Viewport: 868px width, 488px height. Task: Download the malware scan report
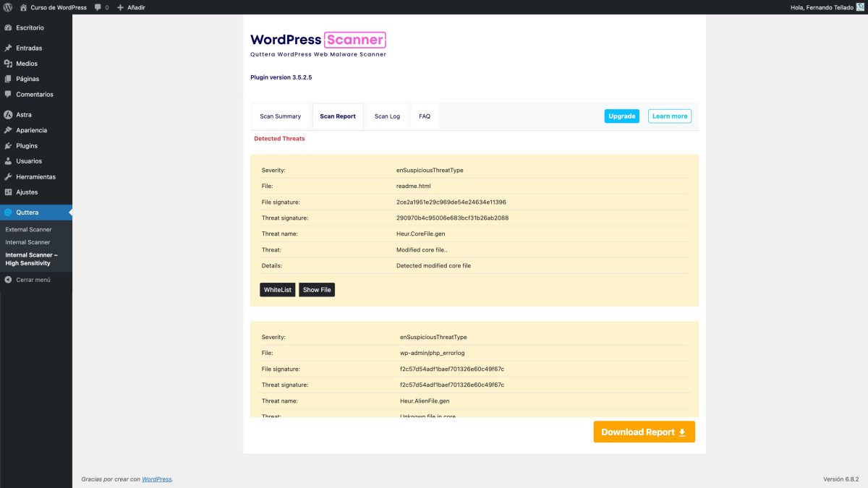pyautogui.click(x=643, y=431)
